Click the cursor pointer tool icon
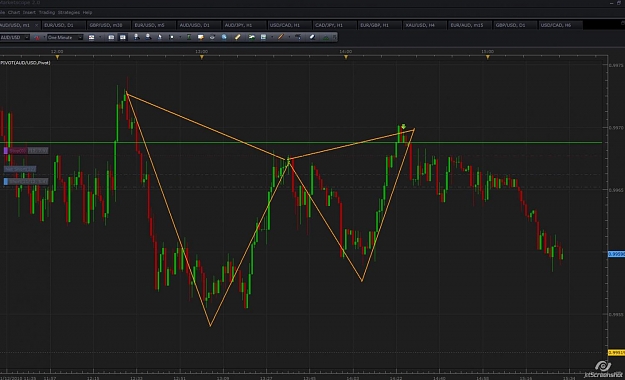Screen dimensions: 625x380 coord(160,37)
